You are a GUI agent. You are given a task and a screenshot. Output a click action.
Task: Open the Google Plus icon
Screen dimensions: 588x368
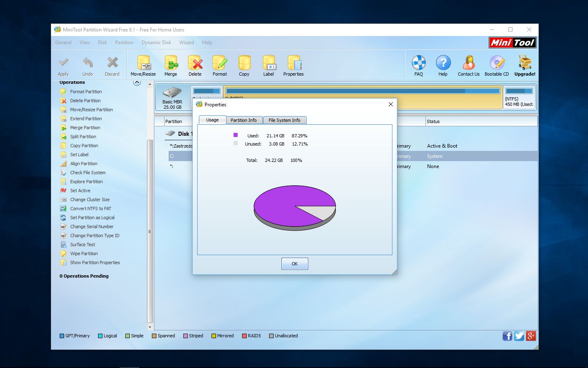531,336
